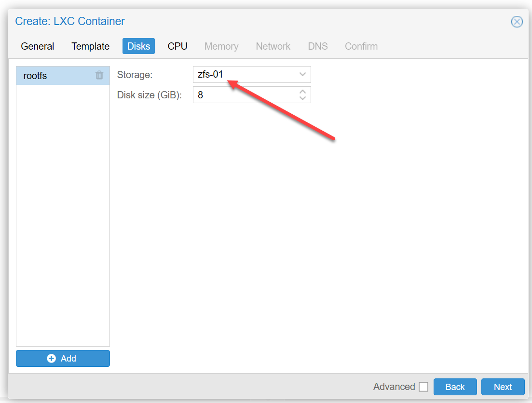Click the Disk size input field
Viewport: 532px width, 403px height.
[x=252, y=94]
